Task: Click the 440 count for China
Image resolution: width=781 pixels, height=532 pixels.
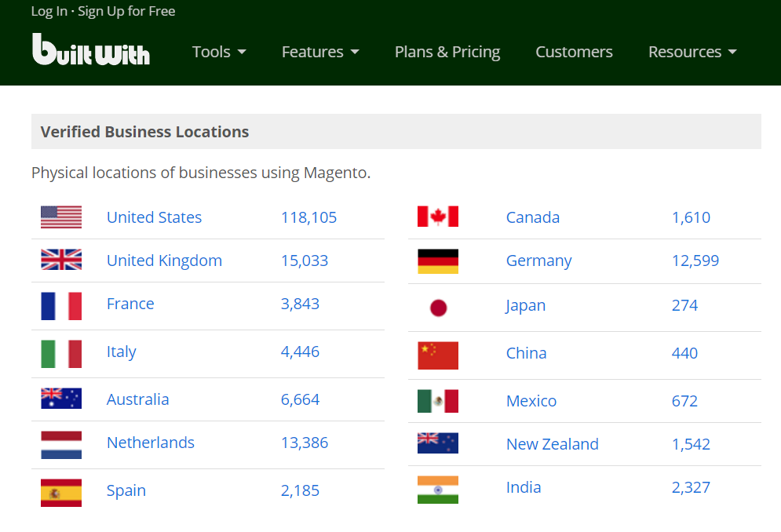Action: click(x=684, y=353)
